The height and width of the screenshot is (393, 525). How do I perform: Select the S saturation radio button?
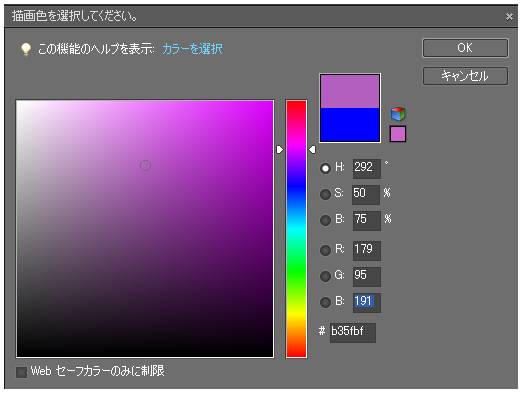[325, 194]
